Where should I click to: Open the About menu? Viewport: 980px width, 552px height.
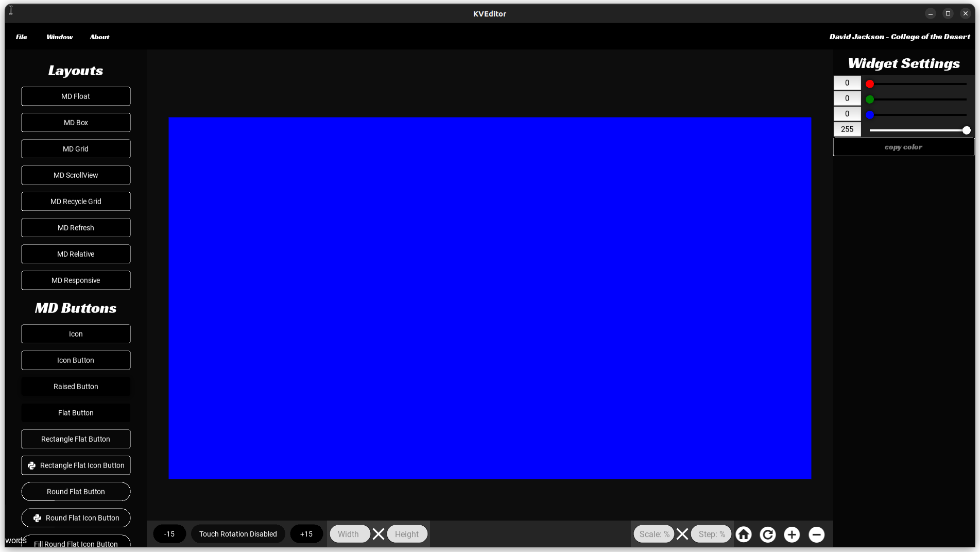(99, 37)
